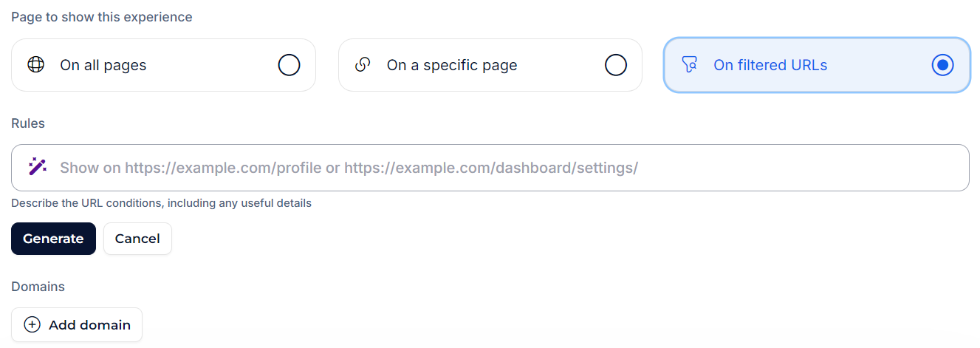980x348 pixels.
Task: Click the link icon for specific page
Action: point(362,65)
